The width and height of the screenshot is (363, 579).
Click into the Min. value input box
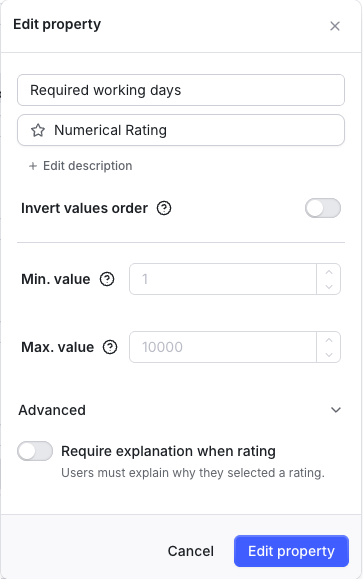[x=223, y=279]
